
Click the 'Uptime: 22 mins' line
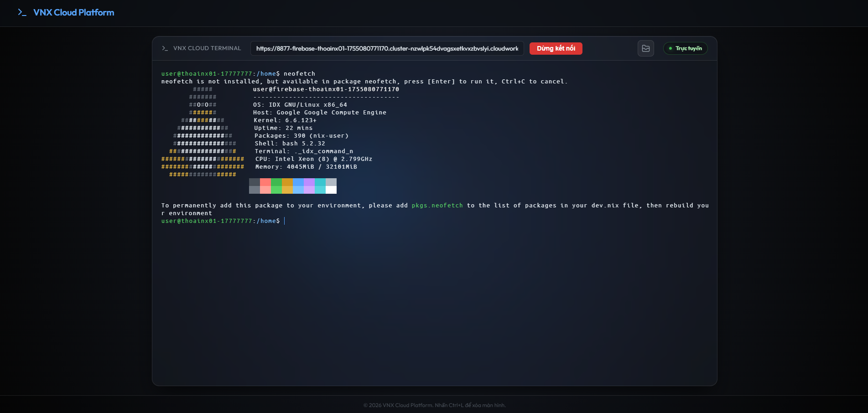[x=283, y=128]
